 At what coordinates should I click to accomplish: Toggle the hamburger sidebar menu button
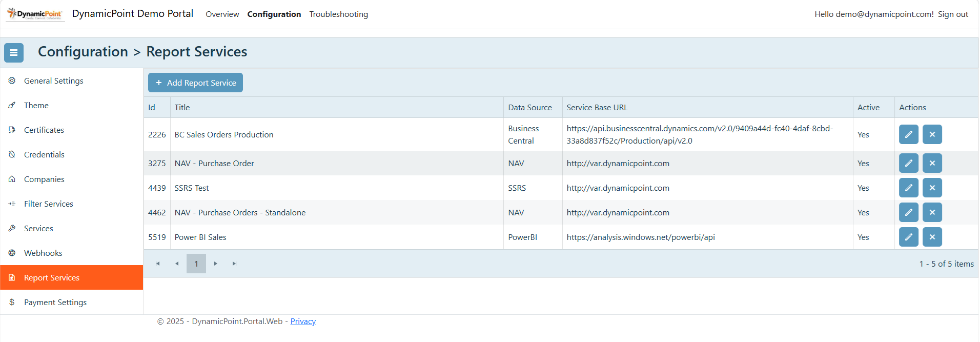[x=14, y=52]
